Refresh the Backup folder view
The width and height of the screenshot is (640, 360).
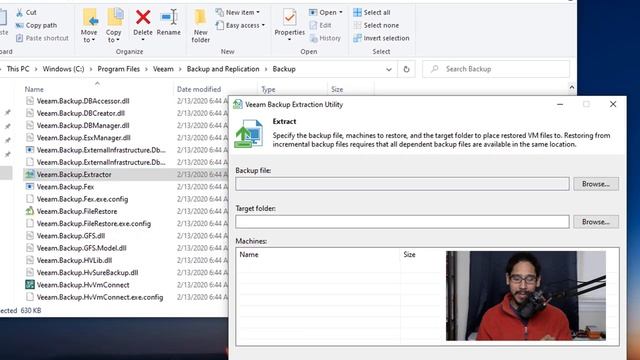coord(406,69)
